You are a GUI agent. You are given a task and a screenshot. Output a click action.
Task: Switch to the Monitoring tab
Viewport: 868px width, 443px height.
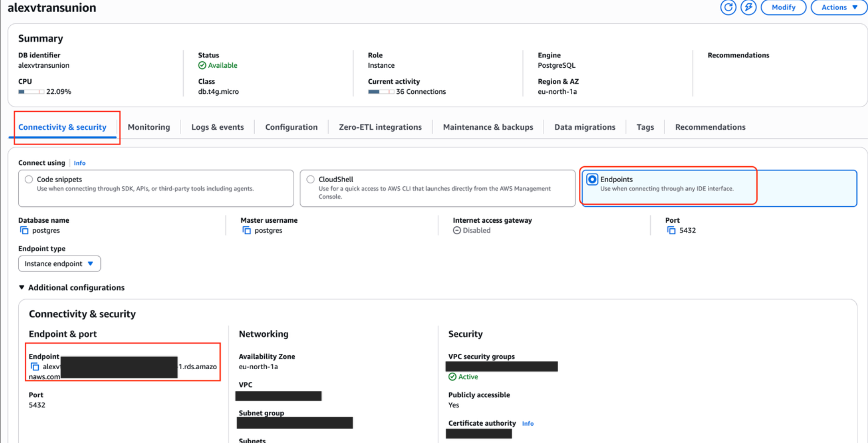tap(149, 127)
